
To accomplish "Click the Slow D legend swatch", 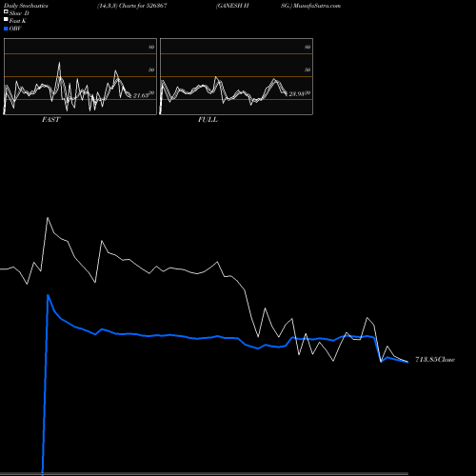I will pos(6,11).
